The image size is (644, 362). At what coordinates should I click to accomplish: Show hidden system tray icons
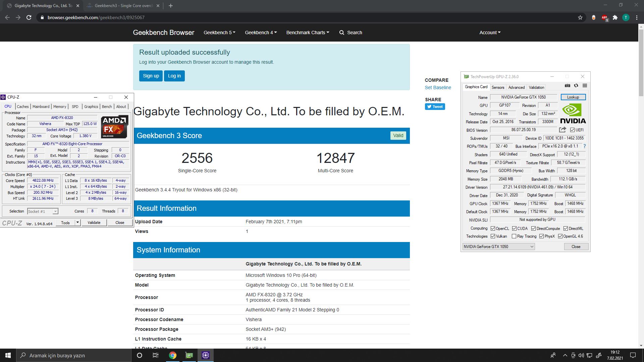pos(565,355)
